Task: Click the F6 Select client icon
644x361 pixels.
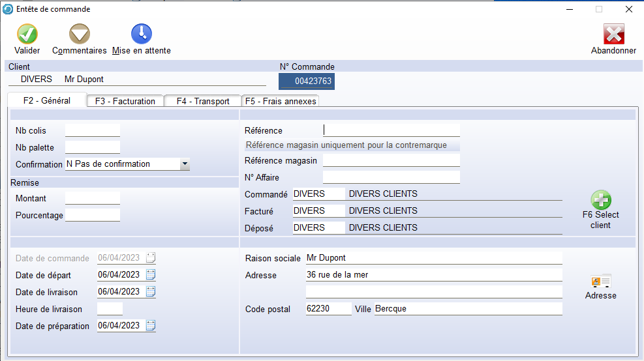Action: click(600, 200)
